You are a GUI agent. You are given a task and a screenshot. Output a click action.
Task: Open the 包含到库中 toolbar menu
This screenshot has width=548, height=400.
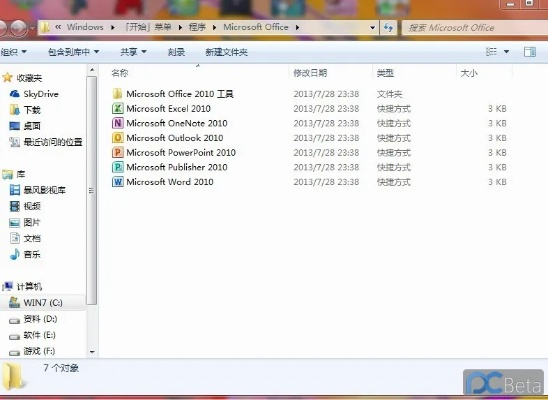click(73, 52)
